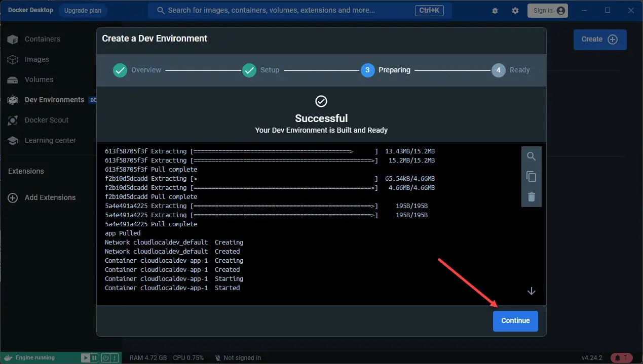Clear the log with the trash icon
Viewport: 643px width, 364px height.
click(x=531, y=197)
